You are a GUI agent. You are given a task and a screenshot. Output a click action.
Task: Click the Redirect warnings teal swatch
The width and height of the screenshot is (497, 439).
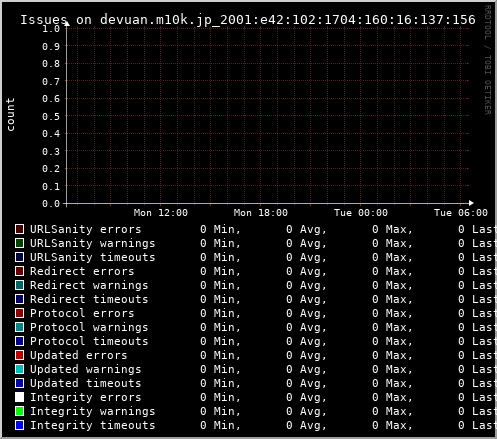tap(19, 285)
